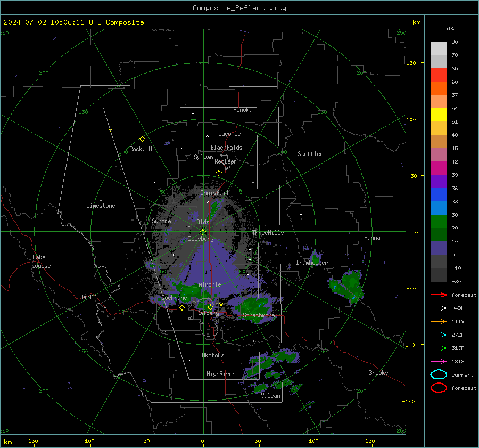This screenshot has width=479, height=448.
Task: Click the ThreeHills label
Action: (268, 233)
